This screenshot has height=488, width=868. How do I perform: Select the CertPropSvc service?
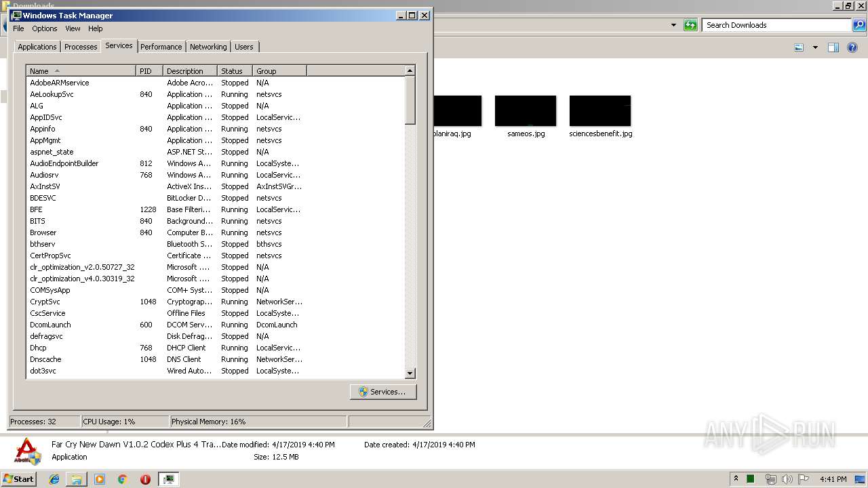[x=216, y=256]
